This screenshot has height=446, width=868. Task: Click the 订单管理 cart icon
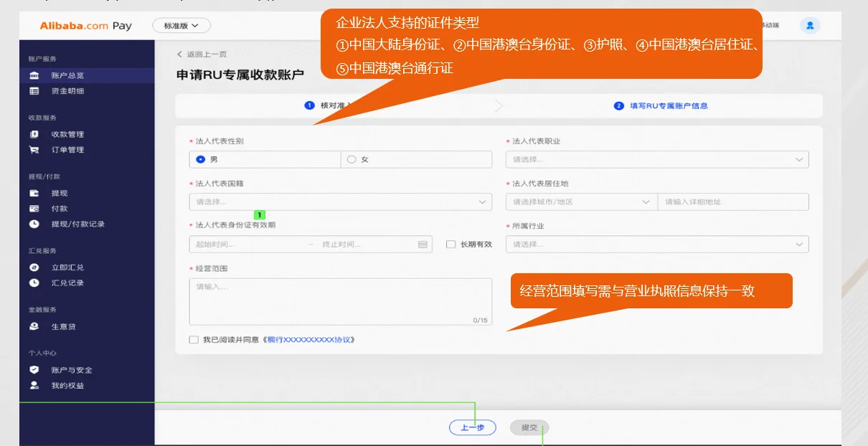[34, 150]
